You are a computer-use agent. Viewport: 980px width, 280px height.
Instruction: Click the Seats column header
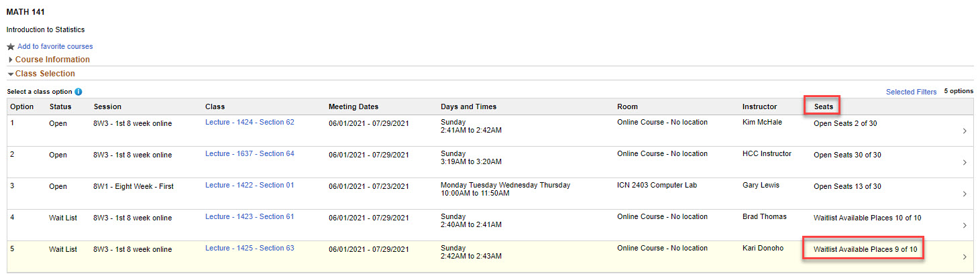coord(824,107)
